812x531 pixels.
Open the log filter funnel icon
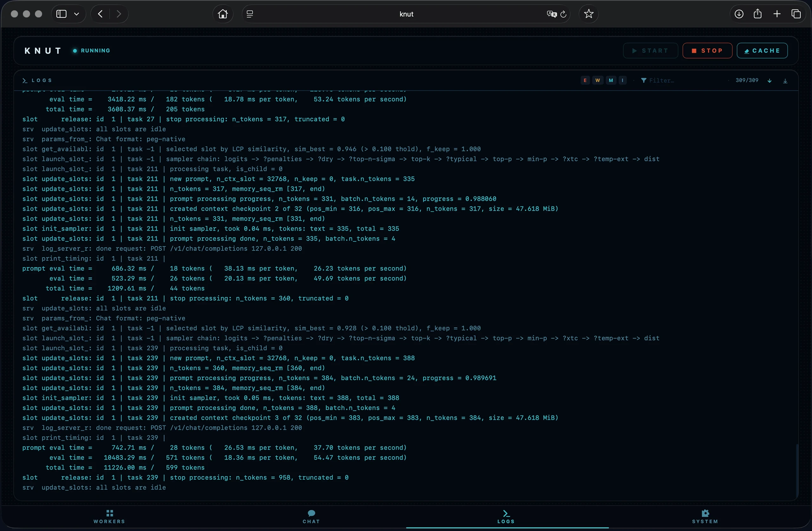pos(645,80)
